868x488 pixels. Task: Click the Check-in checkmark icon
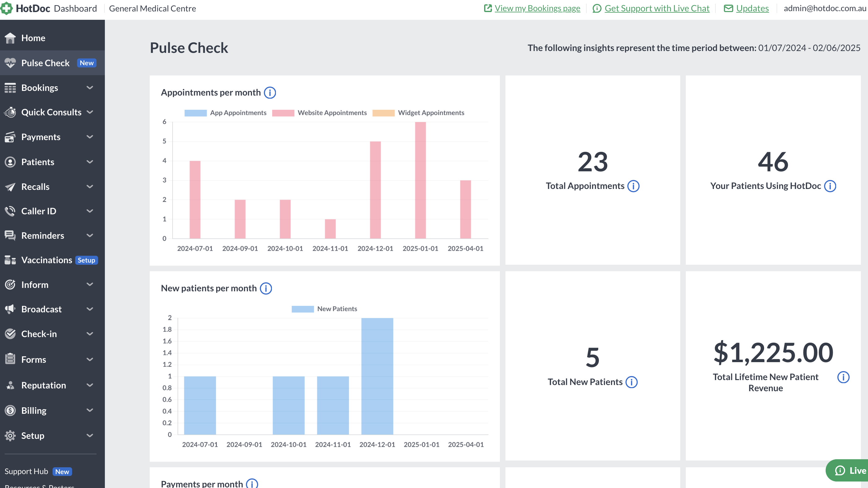point(10,334)
